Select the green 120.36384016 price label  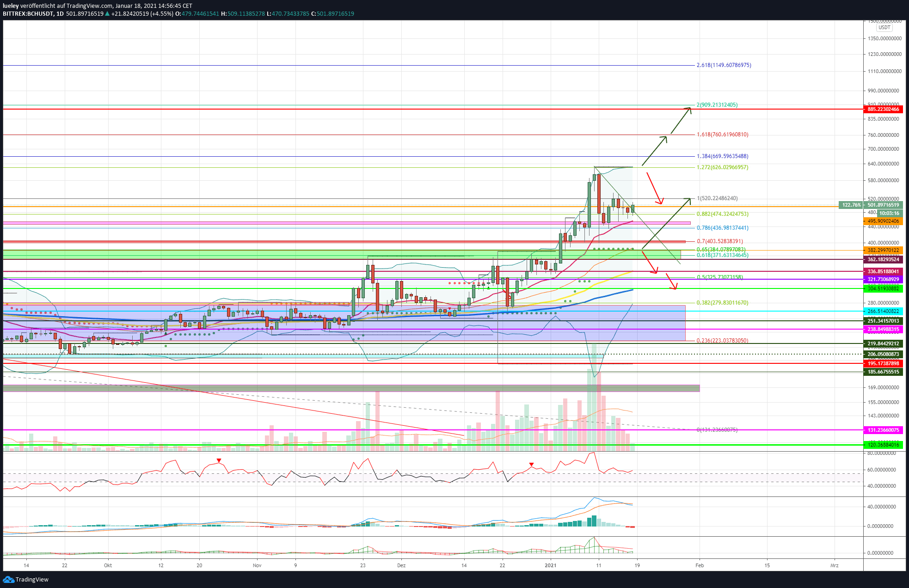click(x=883, y=445)
